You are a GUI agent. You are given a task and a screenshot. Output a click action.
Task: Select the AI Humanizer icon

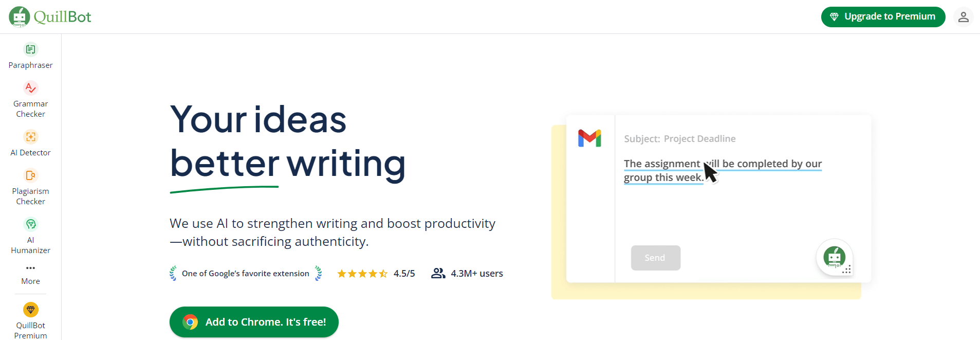pyautogui.click(x=31, y=224)
